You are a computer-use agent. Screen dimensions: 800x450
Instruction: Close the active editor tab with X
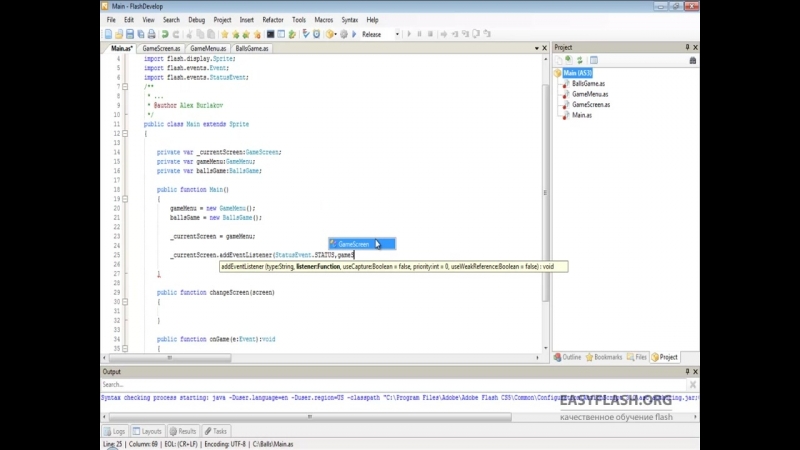click(x=544, y=48)
